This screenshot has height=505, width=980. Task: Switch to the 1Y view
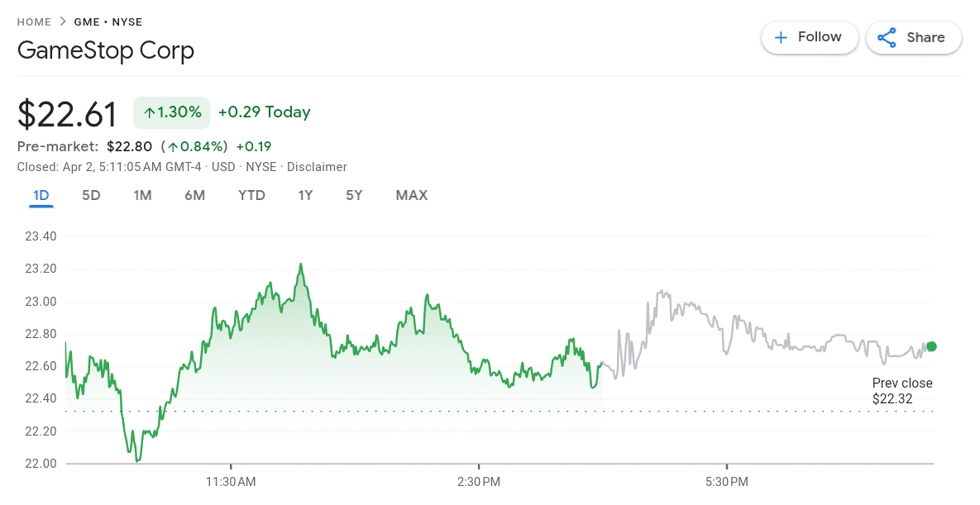pyautogui.click(x=305, y=195)
